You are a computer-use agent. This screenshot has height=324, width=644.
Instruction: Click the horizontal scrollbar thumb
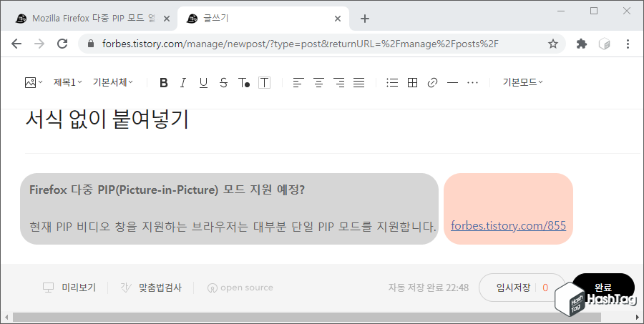[x=307, y=317]
